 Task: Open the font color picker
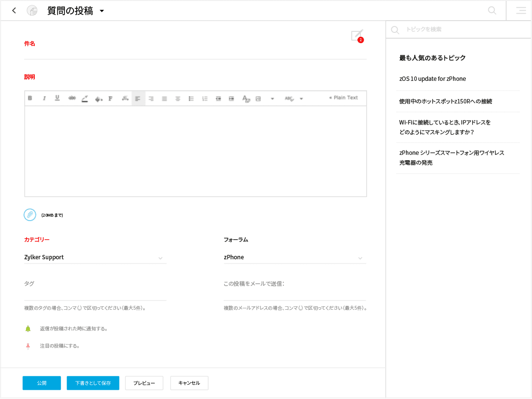[85, 99]
